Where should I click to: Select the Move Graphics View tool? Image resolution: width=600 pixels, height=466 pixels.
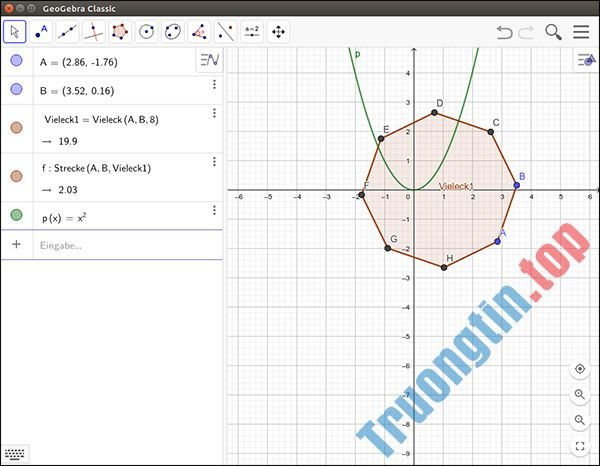pos(277,32)
